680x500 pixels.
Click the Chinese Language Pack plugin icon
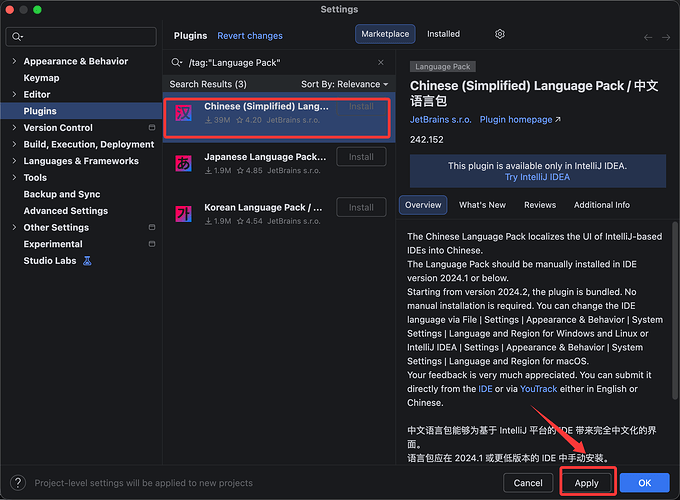coord(183,113)
